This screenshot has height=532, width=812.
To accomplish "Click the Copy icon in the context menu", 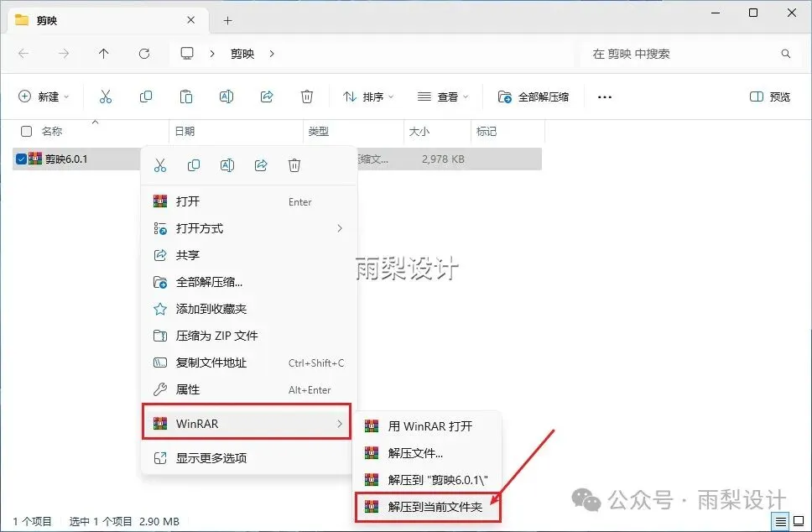I will [194, 165].
